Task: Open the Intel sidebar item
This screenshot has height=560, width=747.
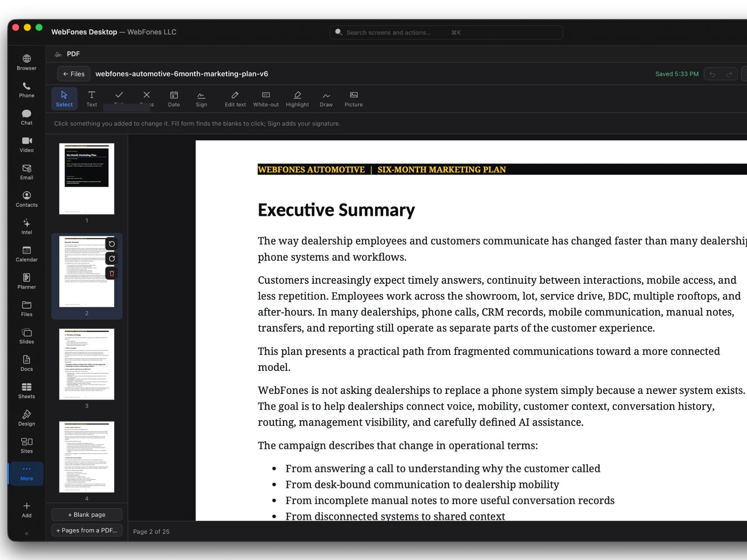Action: coord(27,227)
